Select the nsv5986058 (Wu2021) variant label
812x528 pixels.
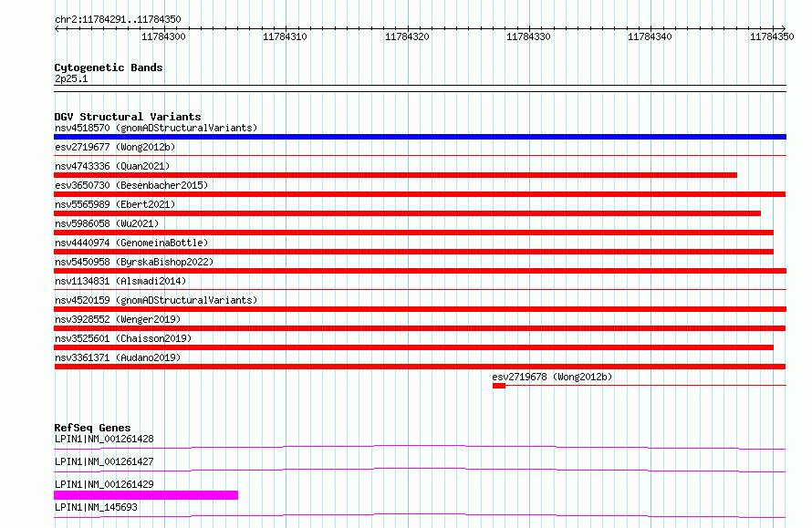[x=107, y=223]
